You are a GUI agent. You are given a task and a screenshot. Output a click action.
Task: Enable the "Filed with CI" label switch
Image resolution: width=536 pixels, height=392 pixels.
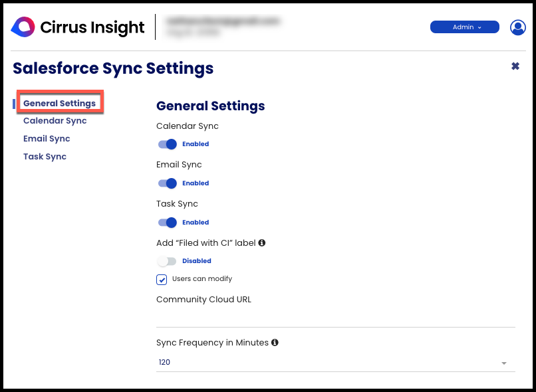166,261
